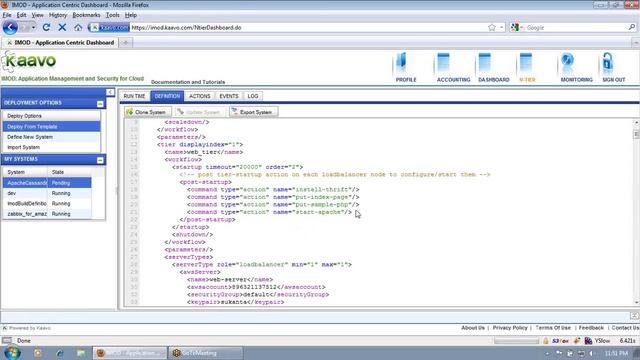Bookmark this page with star icon
Viewport: 640px width, 360px height.
click(492, 27)
